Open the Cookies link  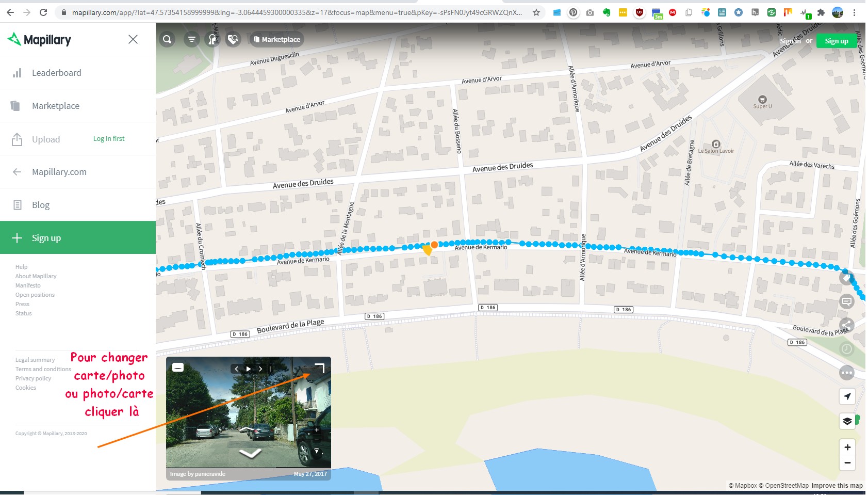point(26,388)
